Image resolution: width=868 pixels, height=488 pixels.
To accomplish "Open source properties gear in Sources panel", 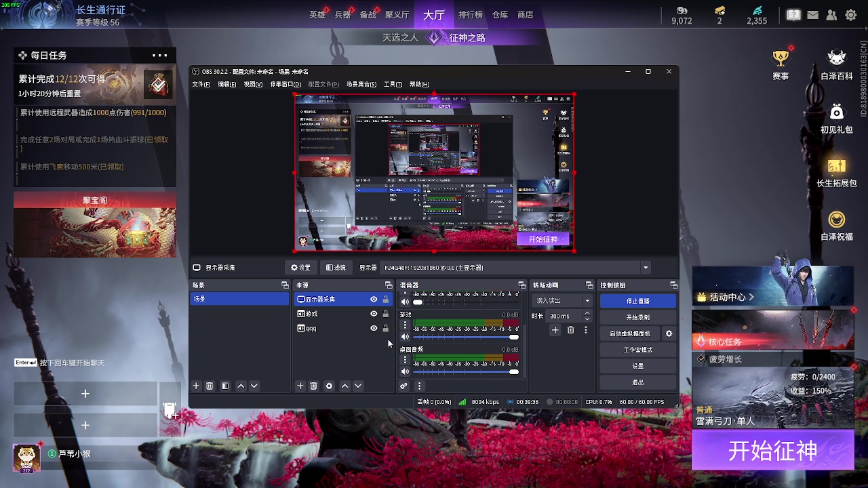I will click(x=329, y=386).
